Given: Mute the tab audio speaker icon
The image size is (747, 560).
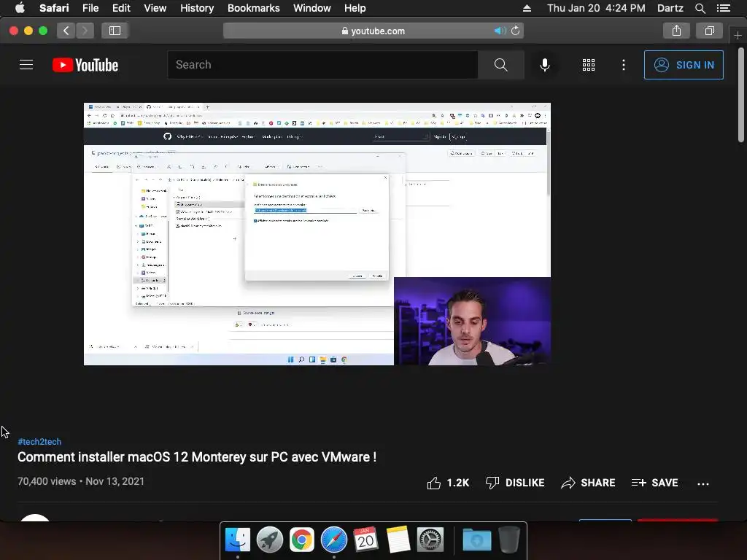Looking at the screenshot, I should (500, 31).
